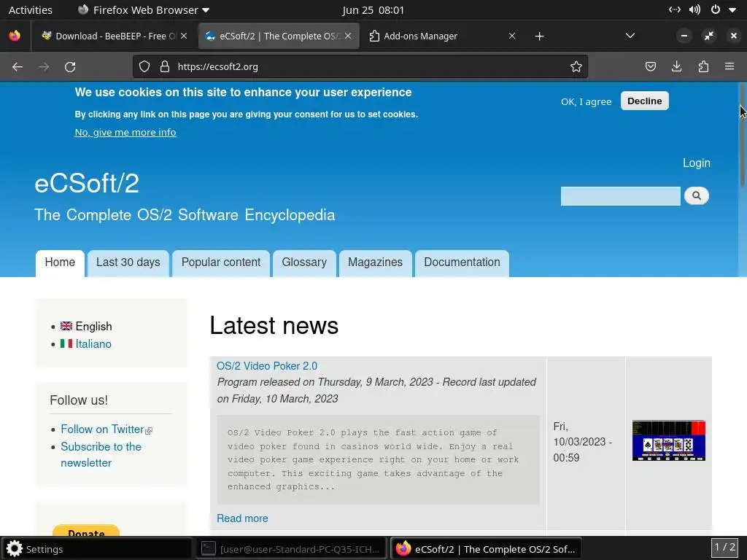Viewport: 747px width, 560px height.
Task: Expand the list all tabs chevron
Action: pyautogui.click(x=630, y=36)
